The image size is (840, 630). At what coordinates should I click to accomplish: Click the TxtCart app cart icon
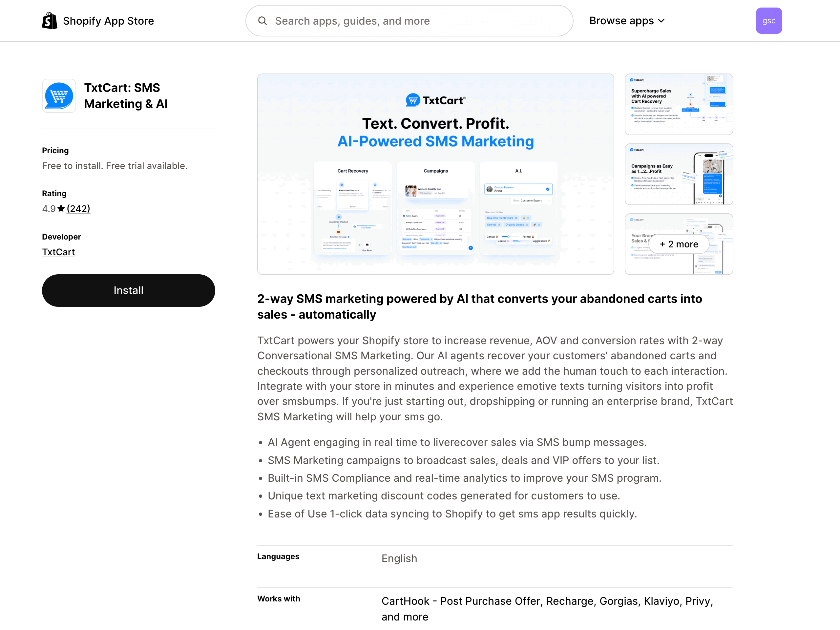pyautogui.click(x=59, y=96)
